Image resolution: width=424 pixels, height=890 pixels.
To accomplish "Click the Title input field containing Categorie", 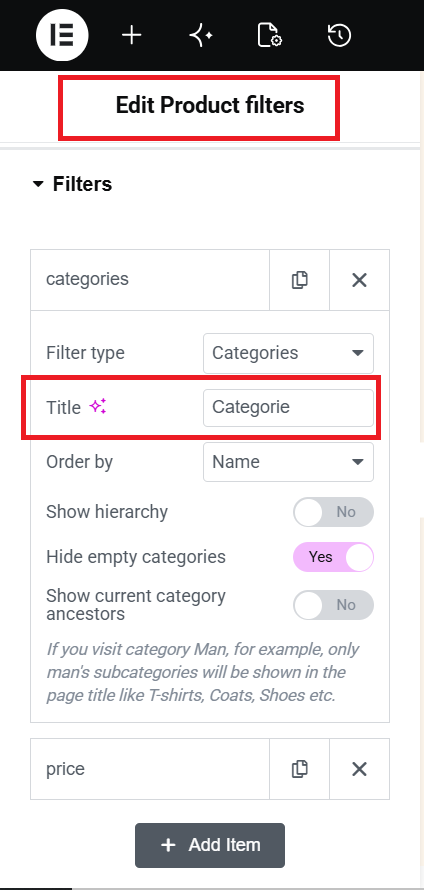I will (288, 407).
